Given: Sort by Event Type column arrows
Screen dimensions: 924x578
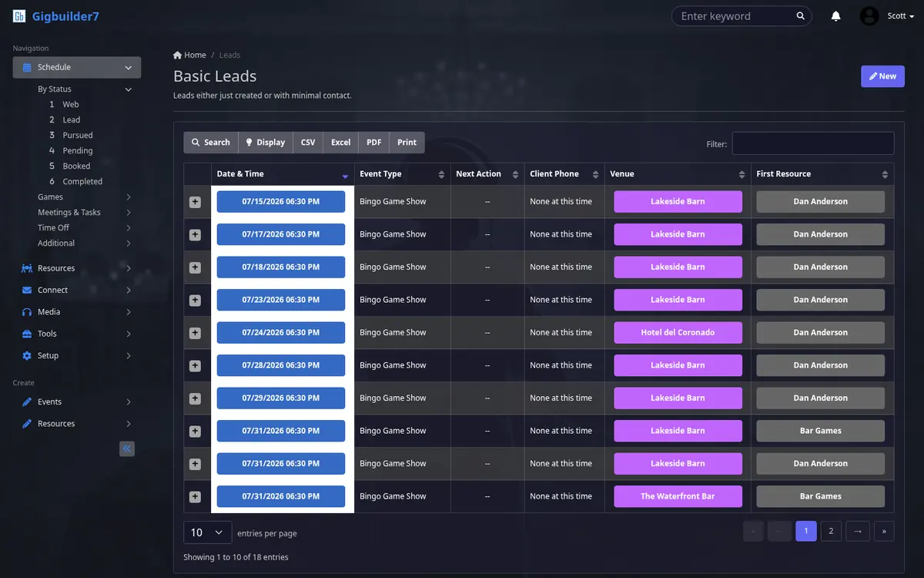Looking at the screenshot, I should coord(441,174).
